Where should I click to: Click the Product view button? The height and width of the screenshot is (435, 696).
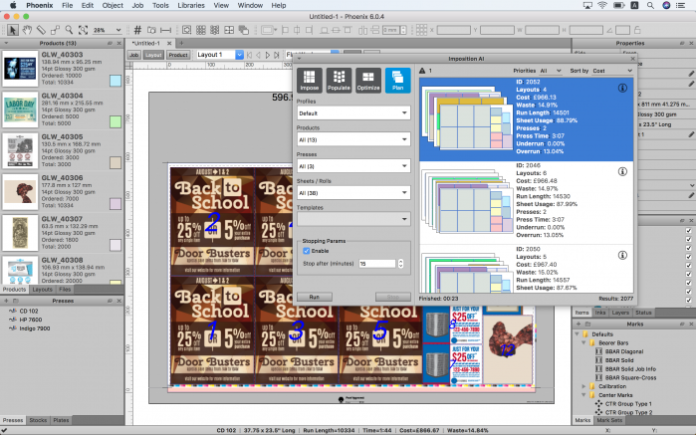(178, 54)
